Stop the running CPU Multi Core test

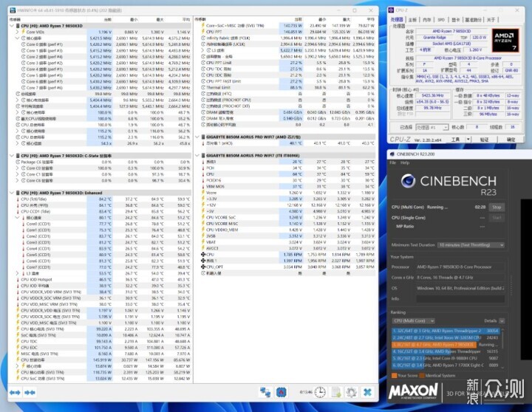click(497, 207)
